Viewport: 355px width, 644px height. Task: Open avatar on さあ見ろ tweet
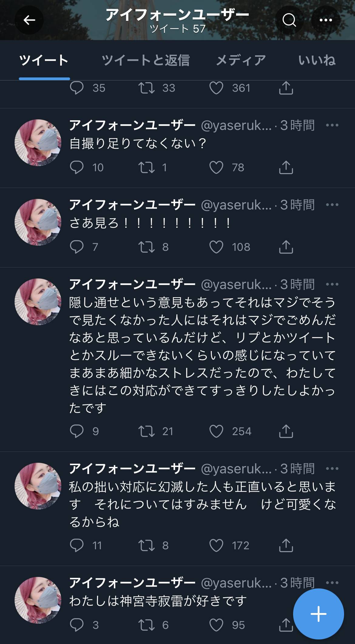click(38, 222)
